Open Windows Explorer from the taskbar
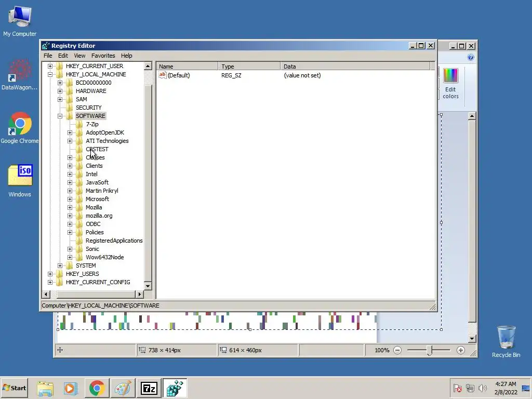532x399 pixels. coord(45,388)
